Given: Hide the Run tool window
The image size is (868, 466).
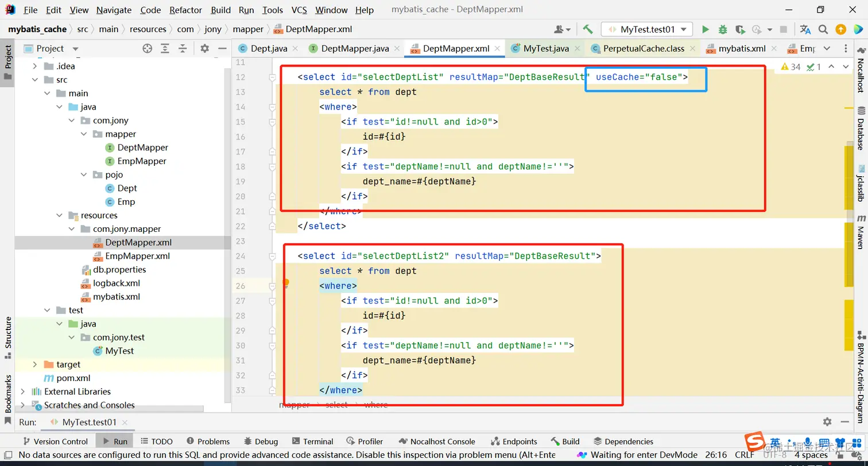Looking at the screenshot, I should [845, 422].
